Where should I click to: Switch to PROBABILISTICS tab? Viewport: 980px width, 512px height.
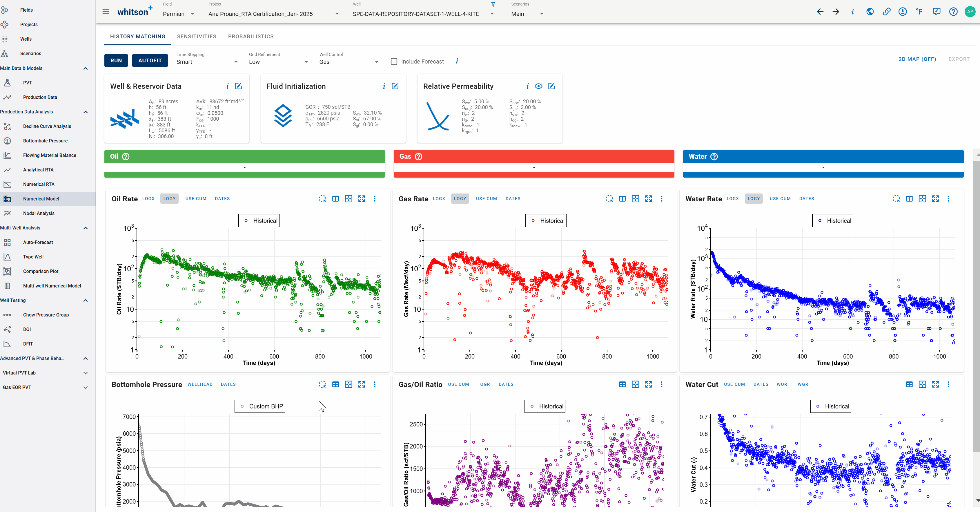[251, 36]
